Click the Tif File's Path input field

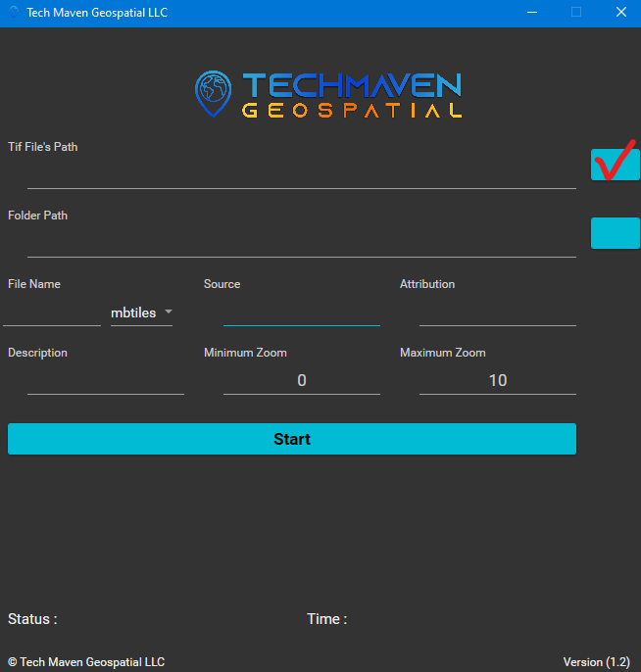pyautogui.click(x=302, y=176)
